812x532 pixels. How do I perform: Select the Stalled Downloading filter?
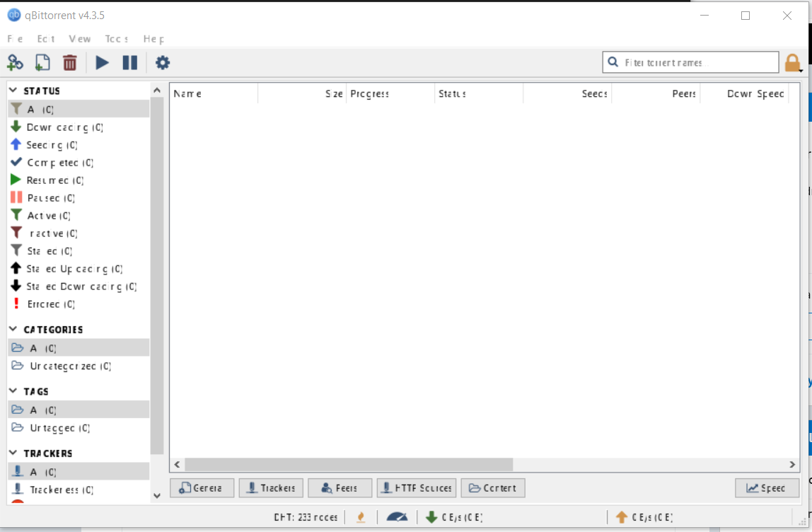click(x=79, y=286)
